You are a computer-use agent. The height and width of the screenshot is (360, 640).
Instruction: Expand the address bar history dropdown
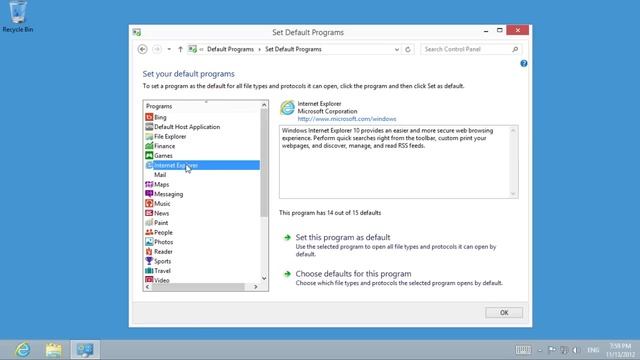[x=396, y=49]
